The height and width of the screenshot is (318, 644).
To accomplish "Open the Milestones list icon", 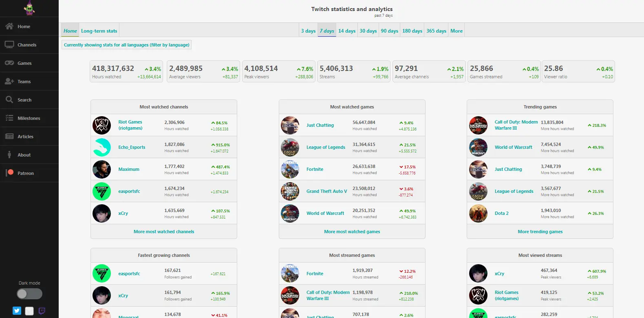I will click(9, 118).
